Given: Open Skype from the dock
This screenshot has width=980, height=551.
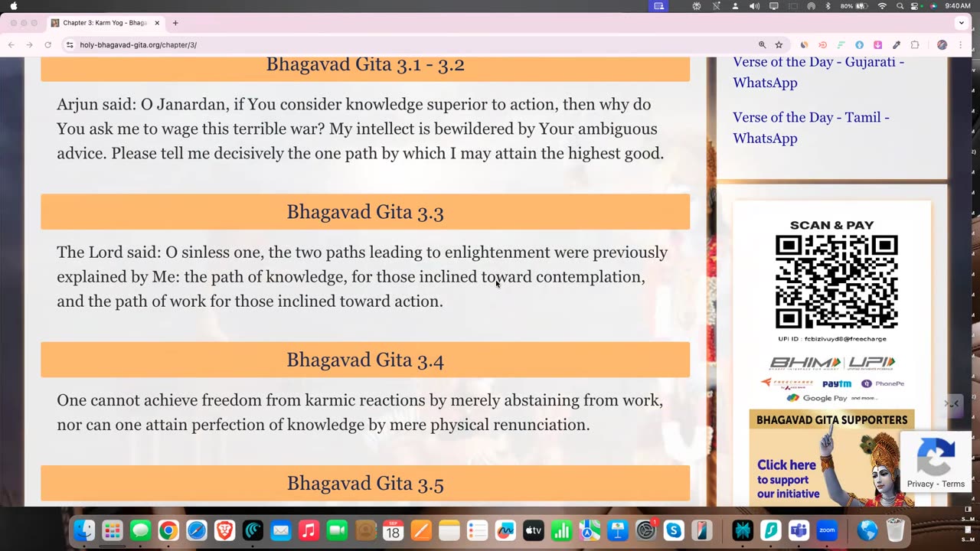Looking at the screenshot, I should 674,530.
